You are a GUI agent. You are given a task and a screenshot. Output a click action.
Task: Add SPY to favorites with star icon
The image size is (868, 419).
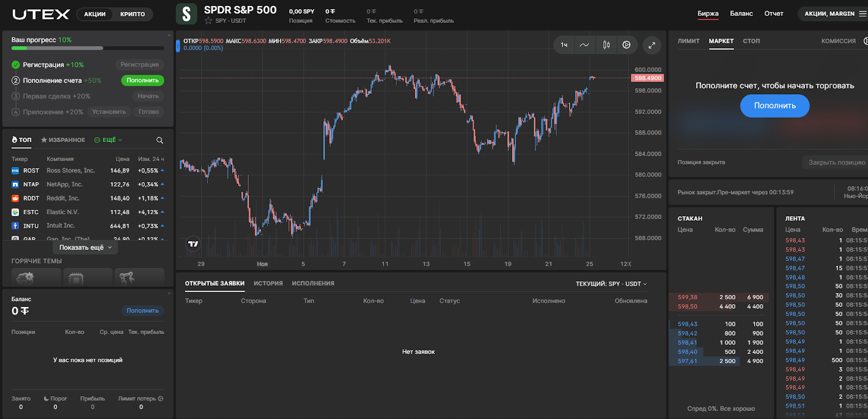coord(208,21)
